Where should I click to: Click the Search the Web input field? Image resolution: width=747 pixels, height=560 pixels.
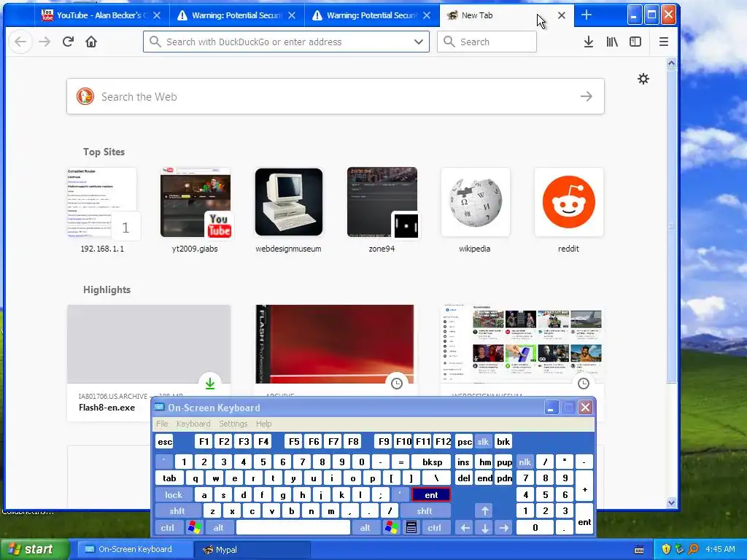point(336,97)
